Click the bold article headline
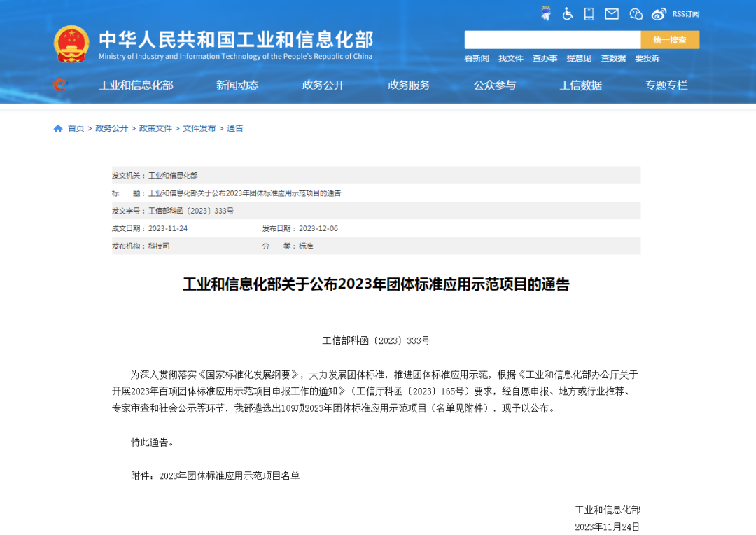Screen dimensions: 756x535 [376, 284]
